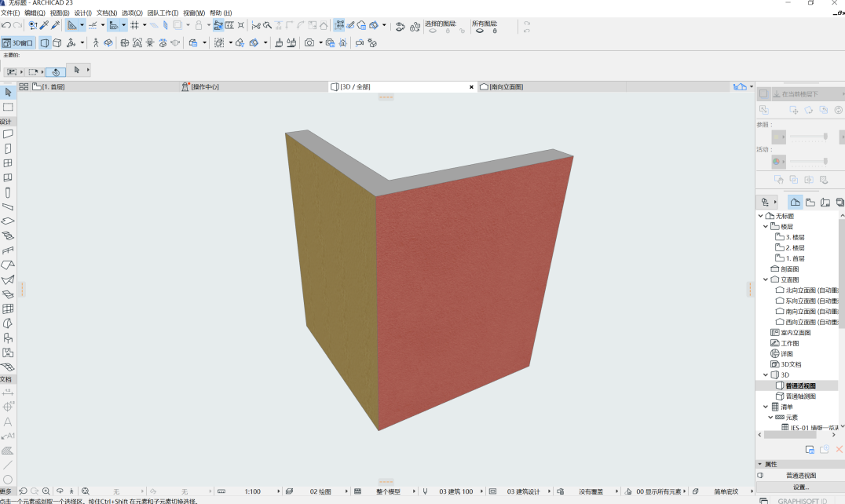Inject parameters with syringe icon
This screenshot has height=504, width=845.
coord(56,25)
